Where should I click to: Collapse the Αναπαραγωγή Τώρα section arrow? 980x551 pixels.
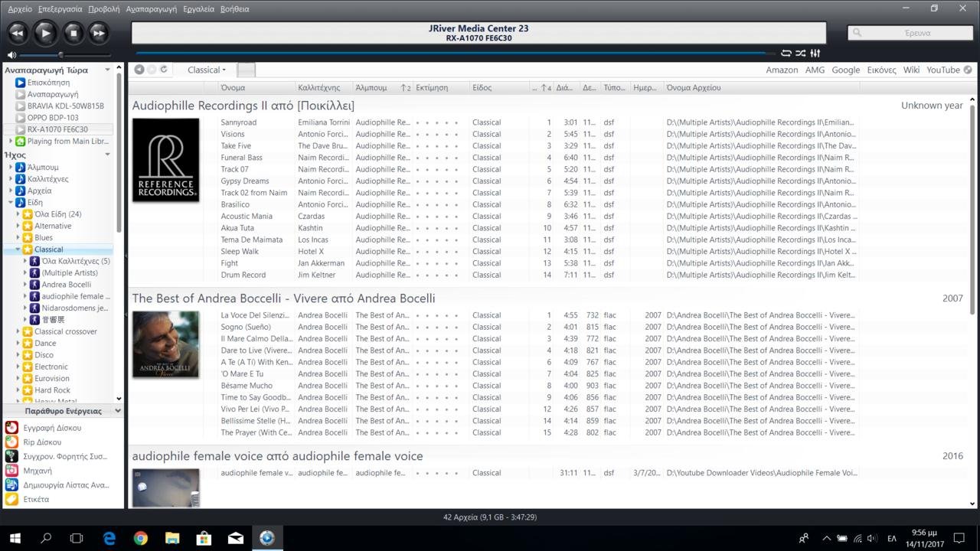point(107,70)
